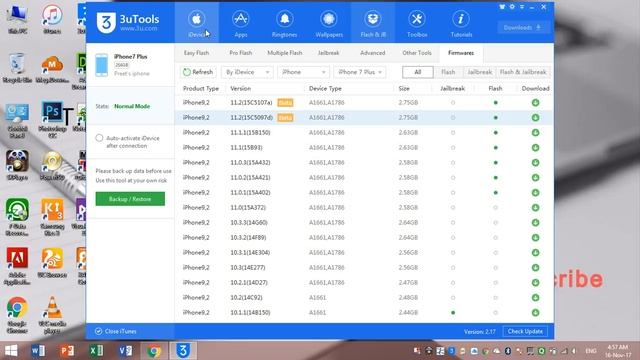Download firmware 11.0.2(15A421)
Viewport: 640px width, 360px height.
click(x=535, y=178)
